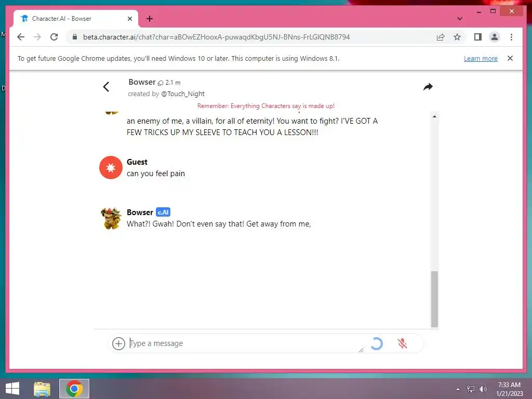This screenshot has width=532, height=399.
Task: Open creator profile @Touch_Night
Action: (x=182, y=94)
